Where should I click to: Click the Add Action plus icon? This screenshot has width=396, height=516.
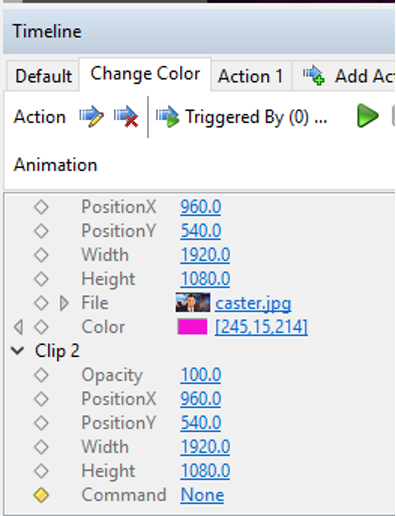pos(314,76)
